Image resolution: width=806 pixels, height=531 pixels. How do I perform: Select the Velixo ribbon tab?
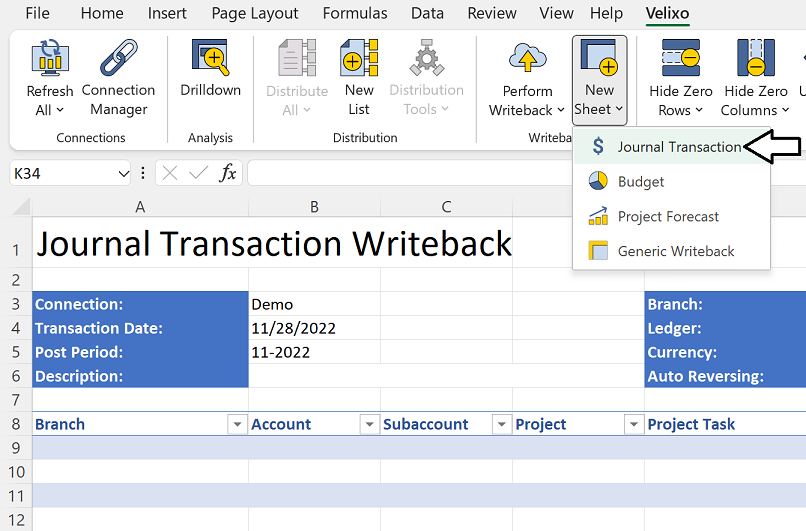667,13
